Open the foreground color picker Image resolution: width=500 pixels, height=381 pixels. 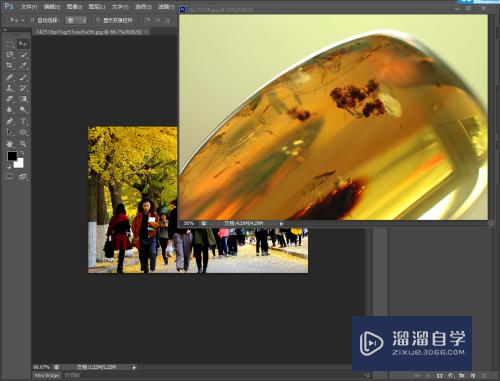tap(12, 156)
